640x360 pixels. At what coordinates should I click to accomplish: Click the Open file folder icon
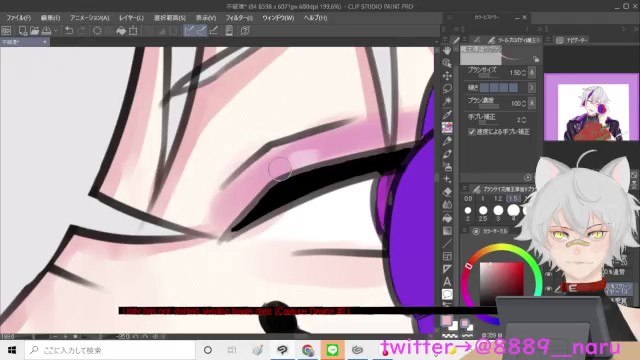click(34, 31)
